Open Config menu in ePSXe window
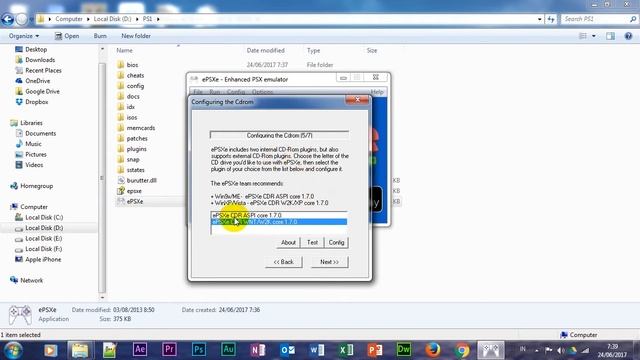640x360 pixels. coord(236,92)
